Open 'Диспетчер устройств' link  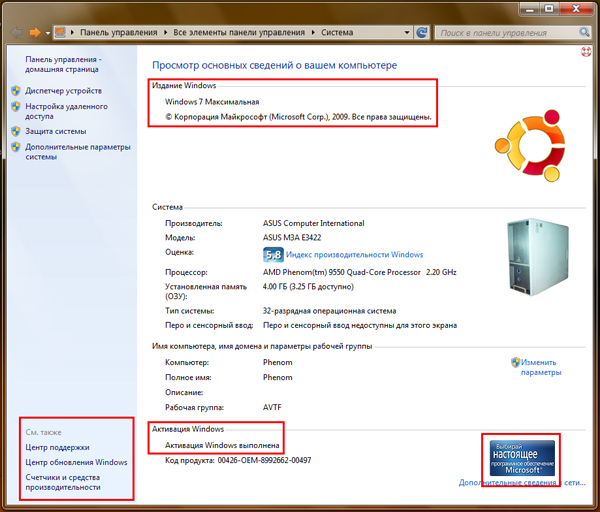(x=64, y=91)
